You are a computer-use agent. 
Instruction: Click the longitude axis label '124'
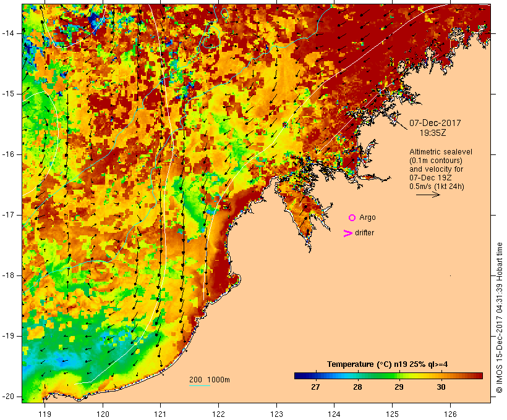[334, 414]
